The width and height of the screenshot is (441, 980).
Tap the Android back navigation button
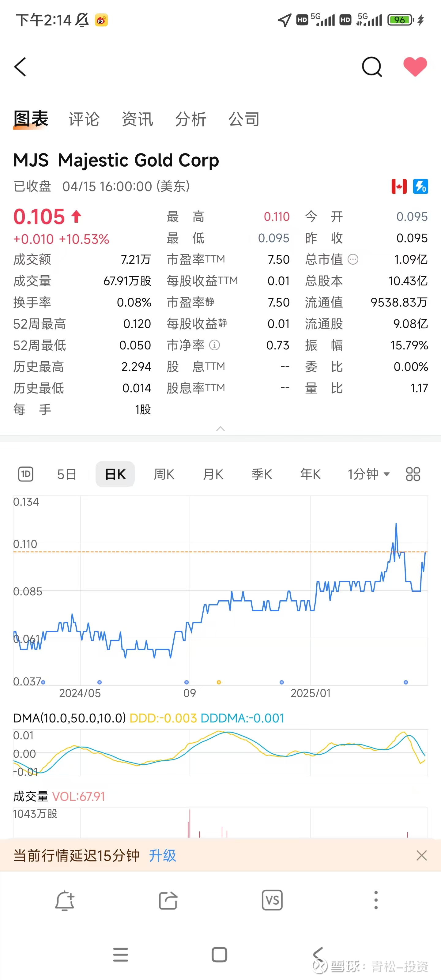(318, 955)
